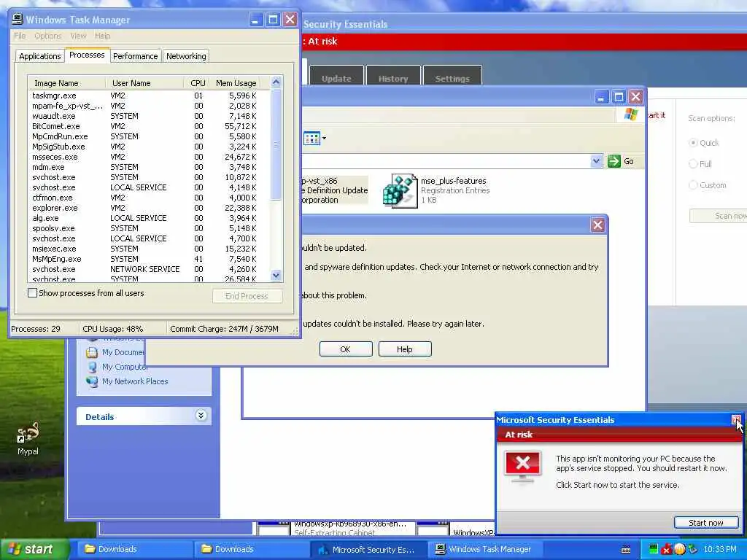Click the End Process button
The width and height of the screenshot is (747, 560).
coord(247,296)
